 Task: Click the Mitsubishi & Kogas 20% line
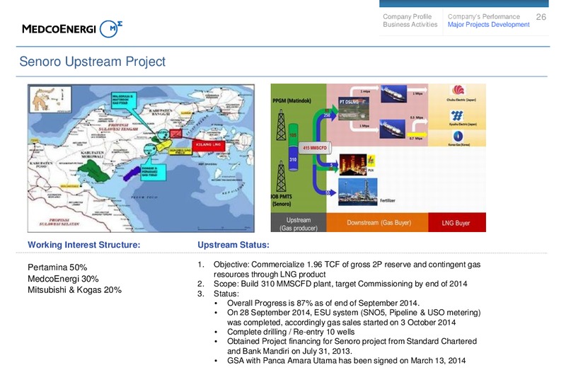(x=75, y=290)
